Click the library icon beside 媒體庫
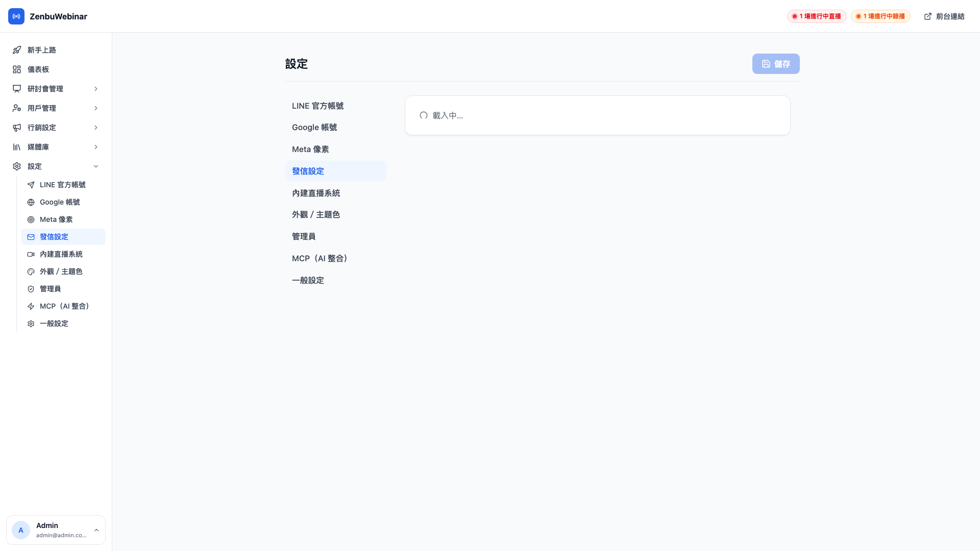Image resolution: width=980 pixels, height=551 pixels. click(x=17, y=147)
